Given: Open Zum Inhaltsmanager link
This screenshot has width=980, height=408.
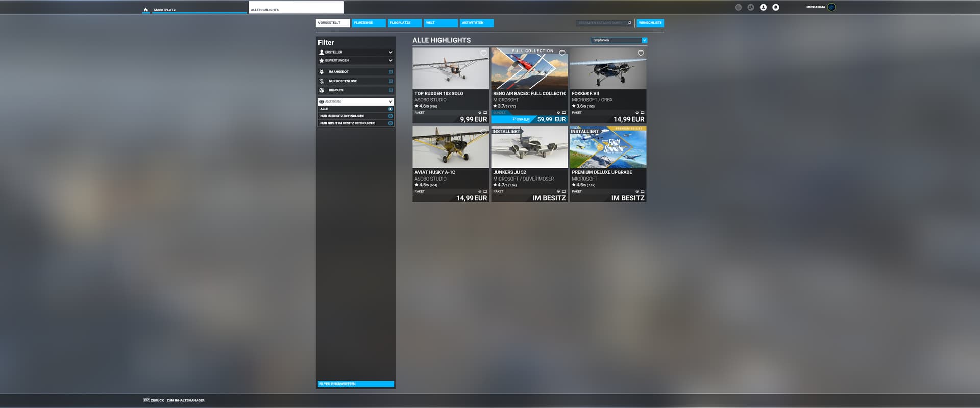Looking at the screenshot, I should click(185, 400).
